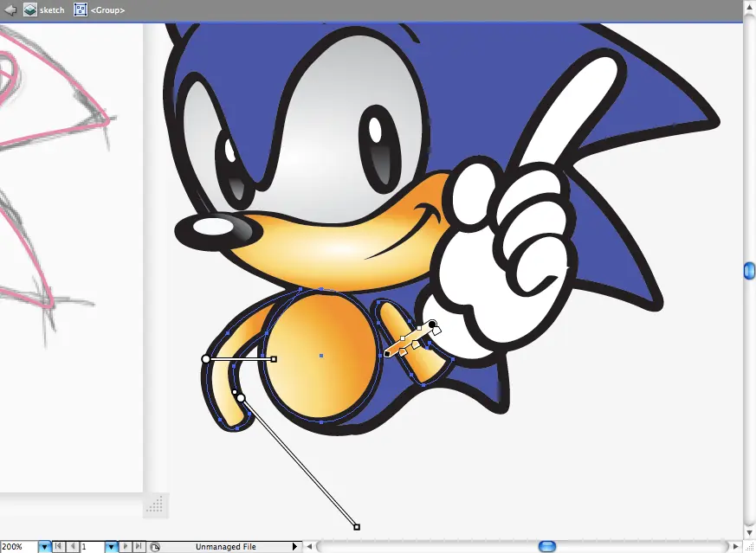The width and height of the screenshot is (756, 553).
Task: Click the Group icon in isolation bar
Action: (x=81, y=10)
